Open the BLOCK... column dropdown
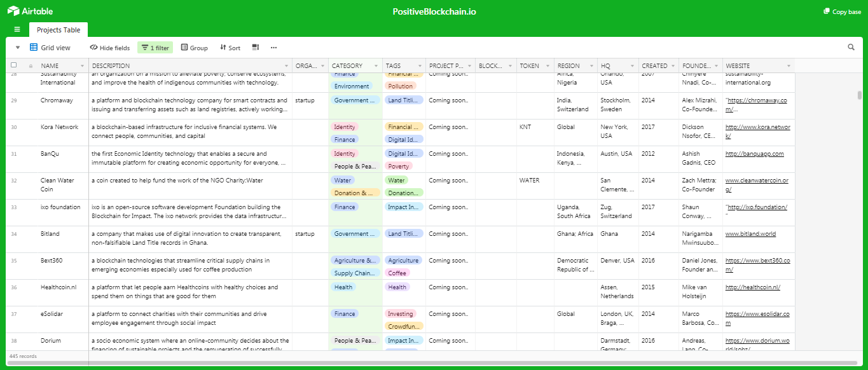The height and width of the screenshot is (370, 868). [x=509, y=66]
